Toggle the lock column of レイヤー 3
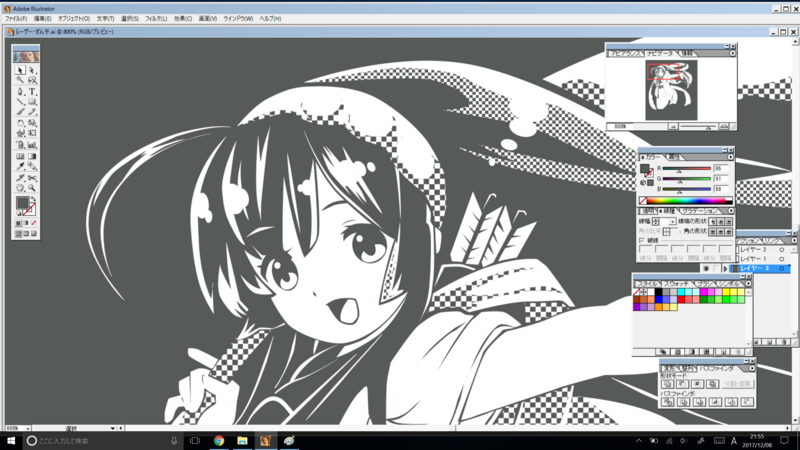The width and height of the screenshot is (800, 450). (716, 268)
